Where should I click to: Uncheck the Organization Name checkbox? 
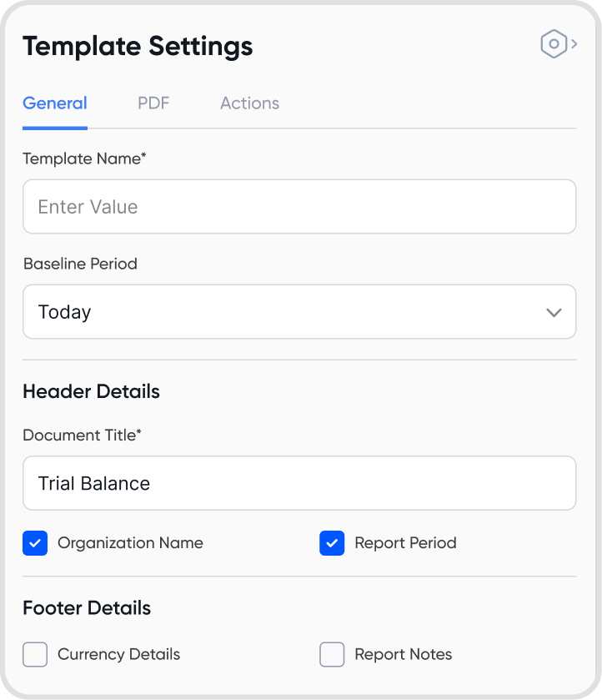coord(35,543)
